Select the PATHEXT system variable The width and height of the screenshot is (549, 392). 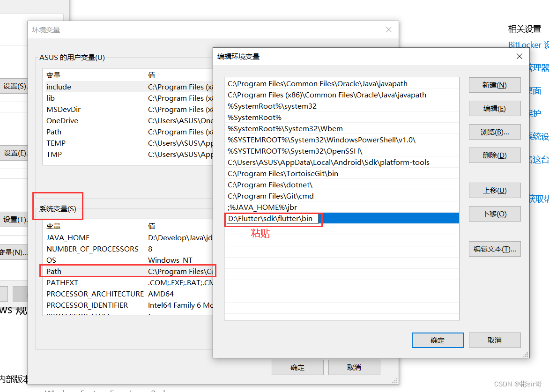(x=128, y=282)
